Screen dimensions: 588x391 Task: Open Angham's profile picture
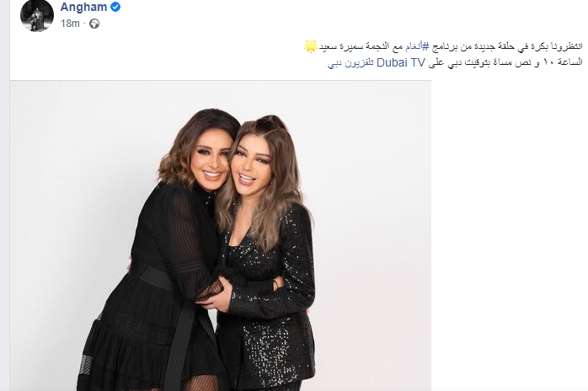tap(37, 15)
